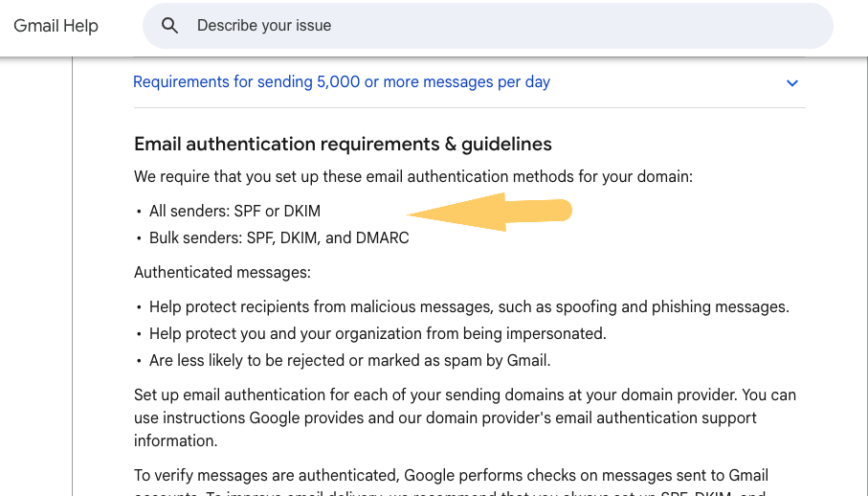Click the "Email authentication requirements & guidelines" heading
This screenshot has height=496, width=868.
click(343, 144)
